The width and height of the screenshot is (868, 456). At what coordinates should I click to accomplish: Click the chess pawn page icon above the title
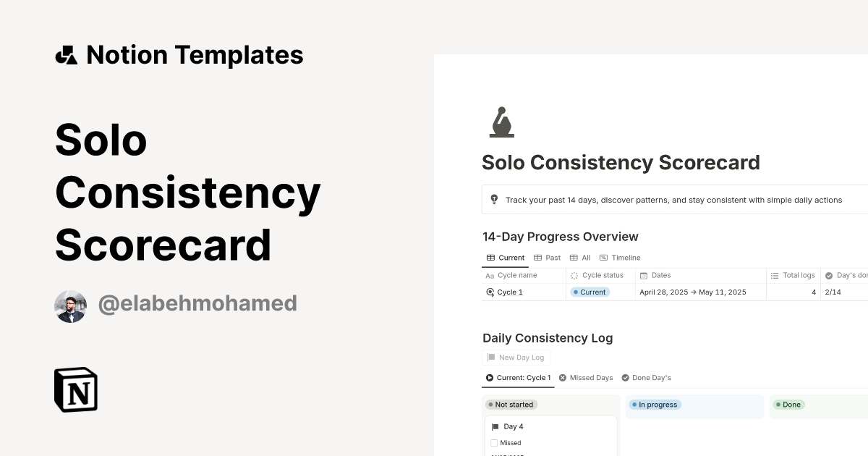(501, 122)
